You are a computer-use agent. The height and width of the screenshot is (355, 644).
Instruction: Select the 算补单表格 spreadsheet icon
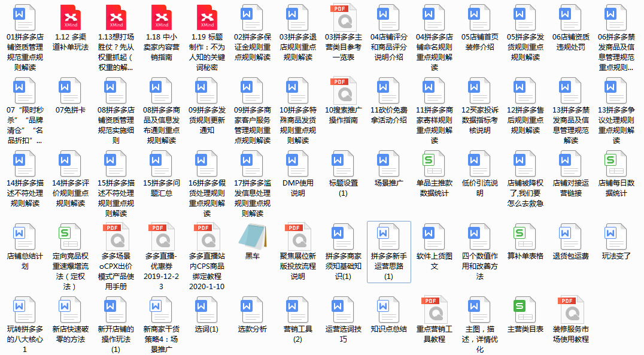tap(525, 236)
